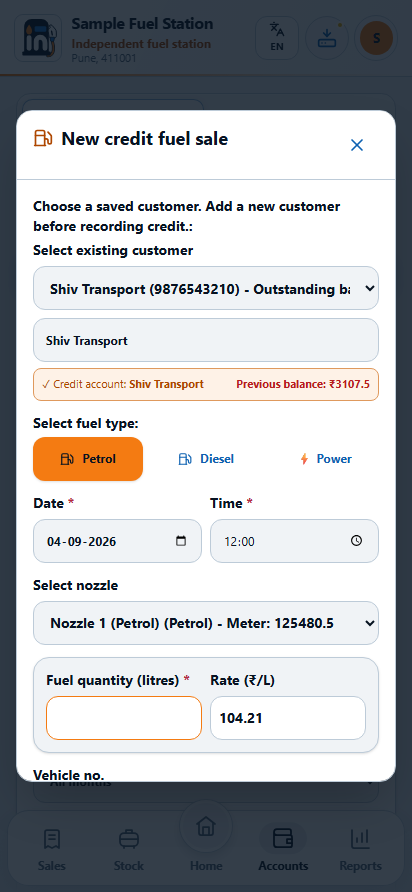Click the Pune, 411001 address text

[104, 57]
